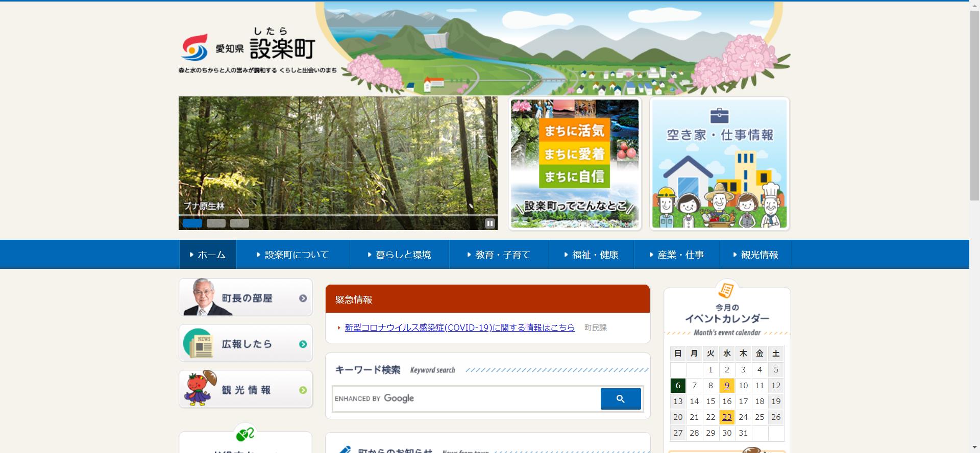980x453 pixels.
Task: Click the scrollbar down arrow
Action: pos(974,448)
